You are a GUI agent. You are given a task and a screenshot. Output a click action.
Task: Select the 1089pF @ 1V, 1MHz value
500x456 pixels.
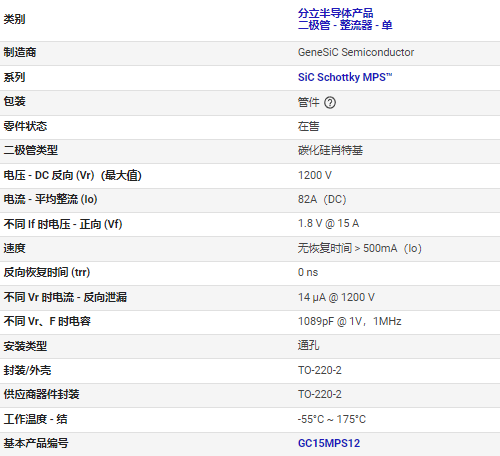point(349,321)
